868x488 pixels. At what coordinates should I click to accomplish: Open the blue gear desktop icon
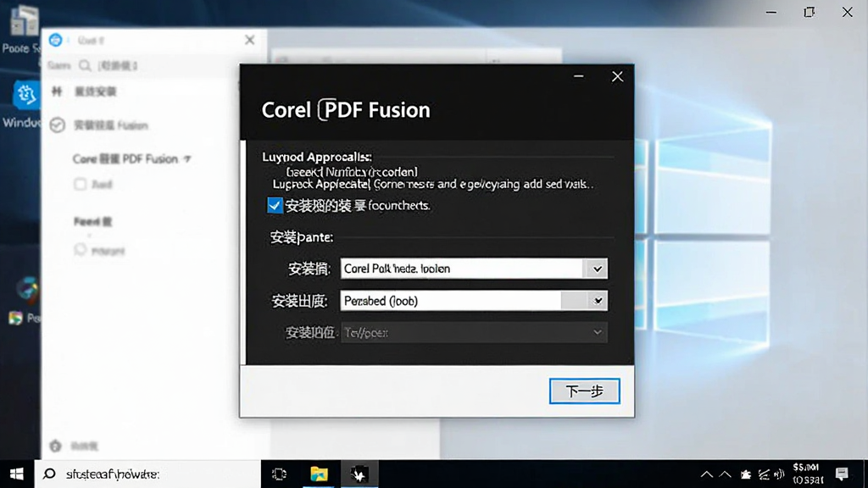click(x=26, y=95)
